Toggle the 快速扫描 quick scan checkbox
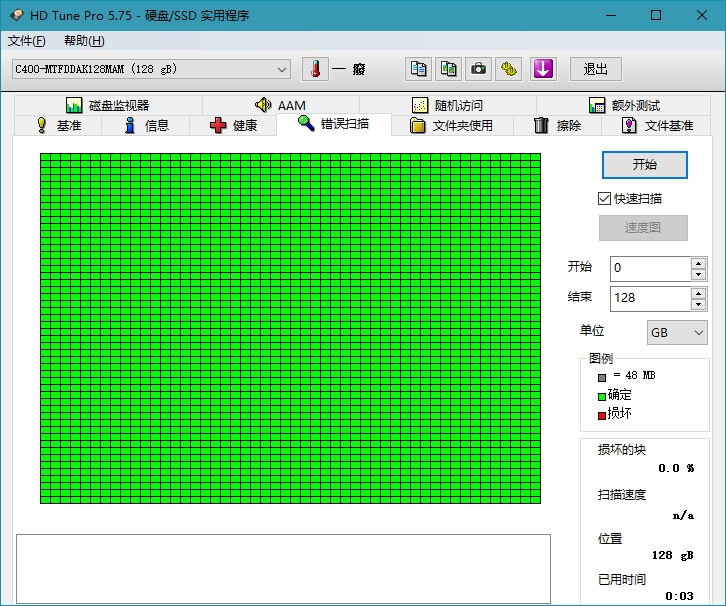 (604, 199)
